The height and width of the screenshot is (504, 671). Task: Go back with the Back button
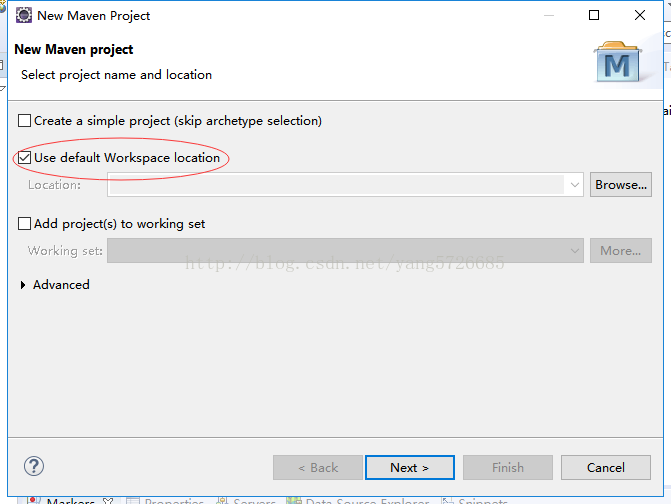click(318, 468)
